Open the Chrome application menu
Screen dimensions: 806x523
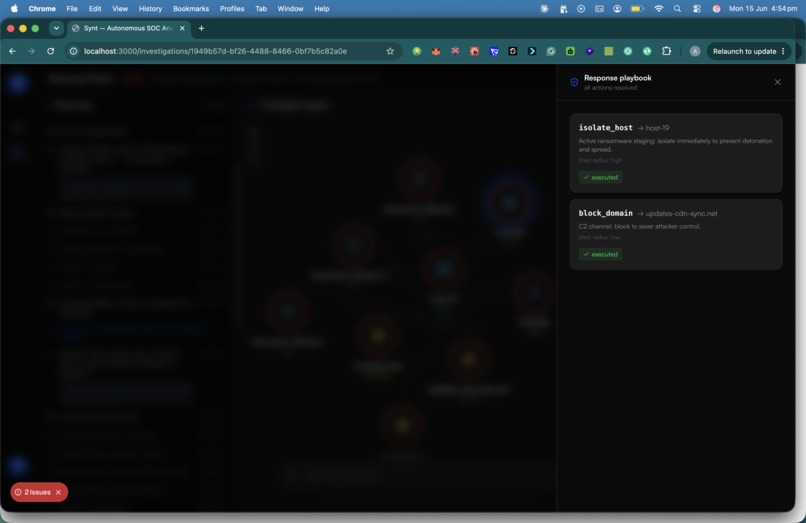click(x=42, y=9)
